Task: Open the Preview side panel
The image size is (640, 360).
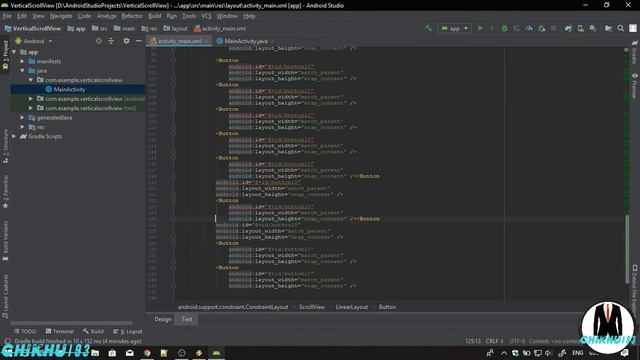Action: 635,86
